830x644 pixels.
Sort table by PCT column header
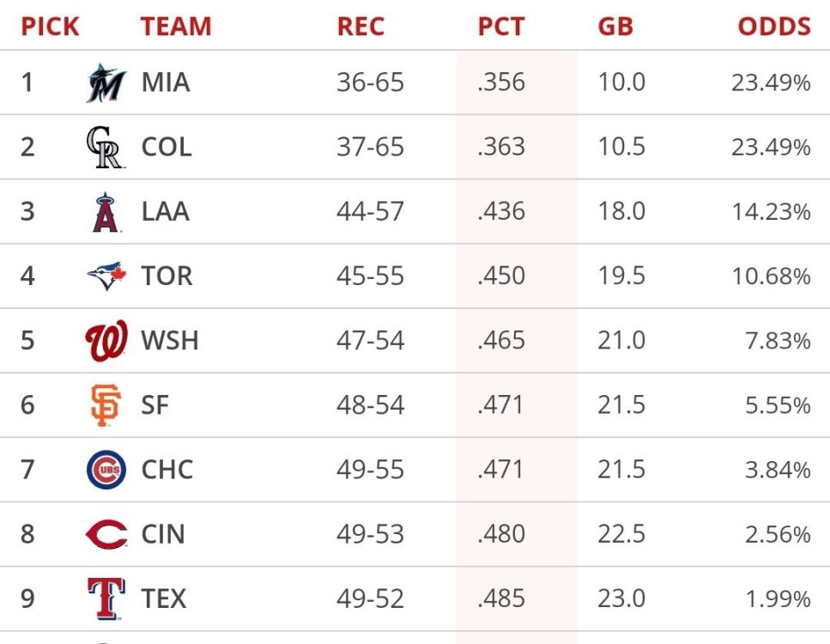pyautogui.click(x=500, y=27)
